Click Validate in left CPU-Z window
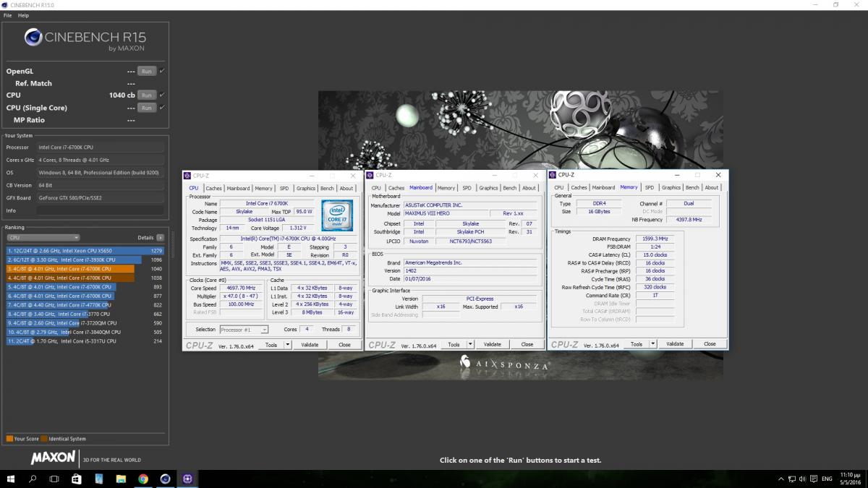This screenshot has width=868, height=488. coord(310,345)
